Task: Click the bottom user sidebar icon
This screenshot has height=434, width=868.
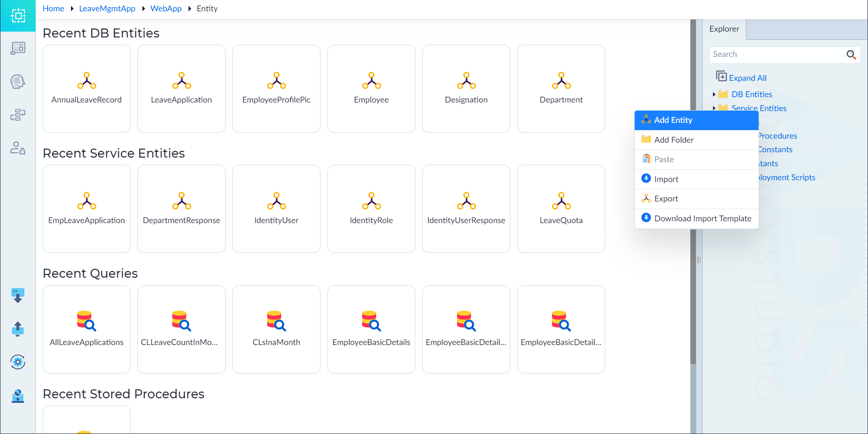Action: [x=18, y=396]
